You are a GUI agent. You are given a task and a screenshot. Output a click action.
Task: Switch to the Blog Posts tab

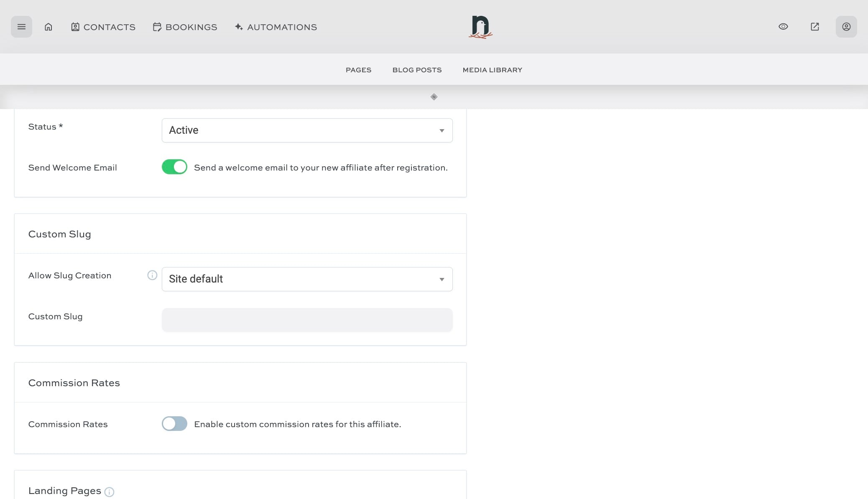pos(416,70)
